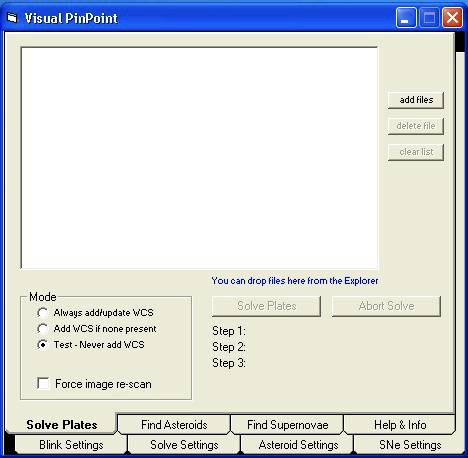This screenshot has height=458, width=468.
Task: Click the Step 2: status label
Action: coord(229,347)
